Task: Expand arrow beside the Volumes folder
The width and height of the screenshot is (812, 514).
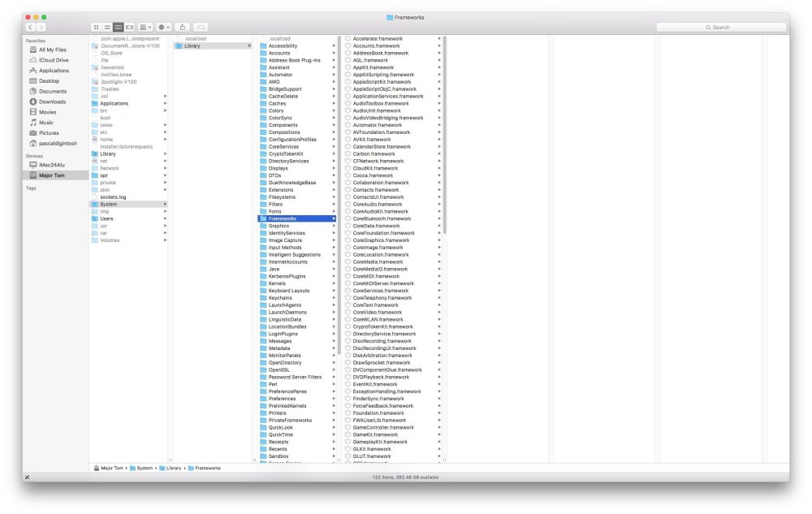Action: 165,240
